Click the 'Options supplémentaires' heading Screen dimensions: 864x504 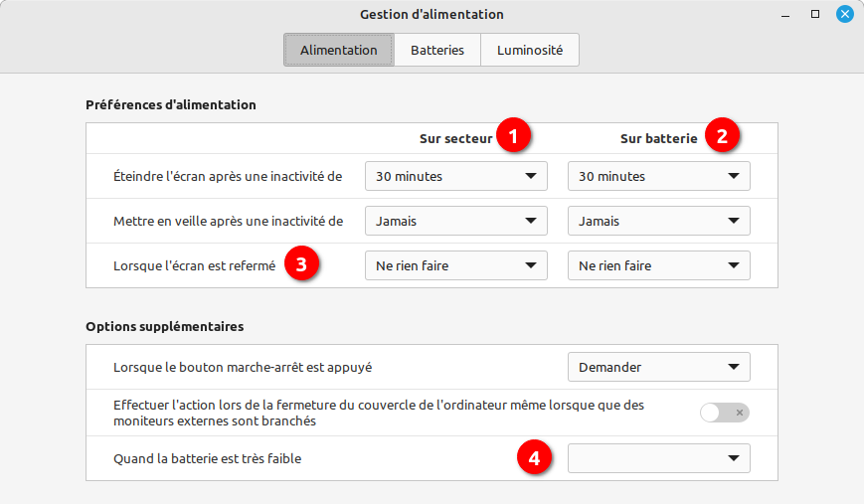(165, 327)
